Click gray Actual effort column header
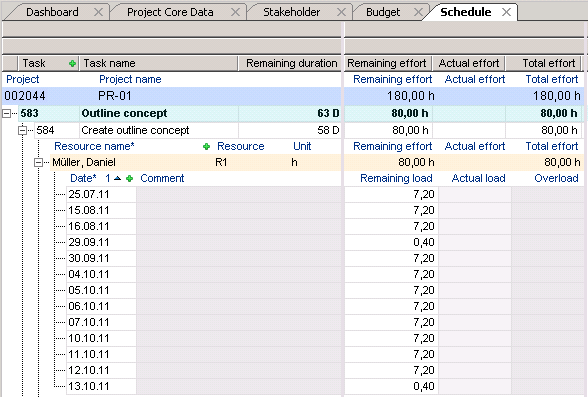The width and height of the screenshot is (588, 397). pos(469,63)
